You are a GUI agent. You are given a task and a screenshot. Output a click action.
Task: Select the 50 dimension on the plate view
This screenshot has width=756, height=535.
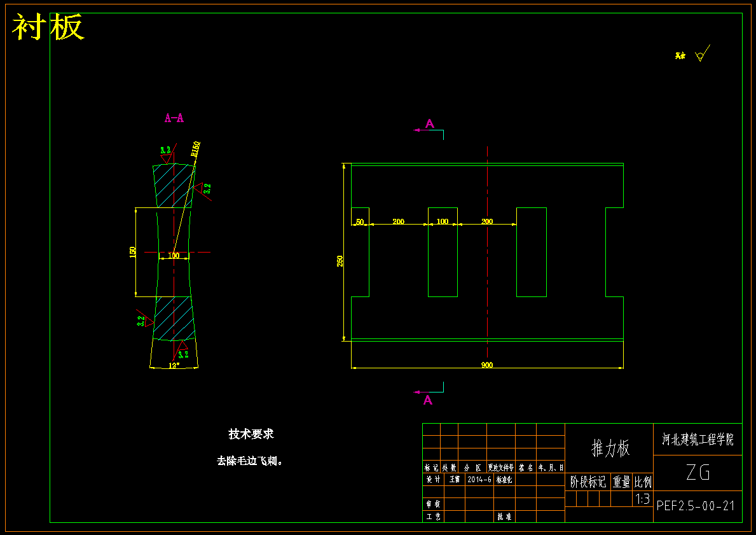pos(360,222)
